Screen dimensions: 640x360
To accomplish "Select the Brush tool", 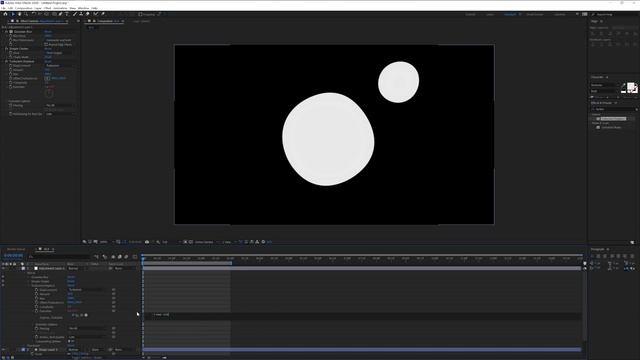I will click(75, 14).
